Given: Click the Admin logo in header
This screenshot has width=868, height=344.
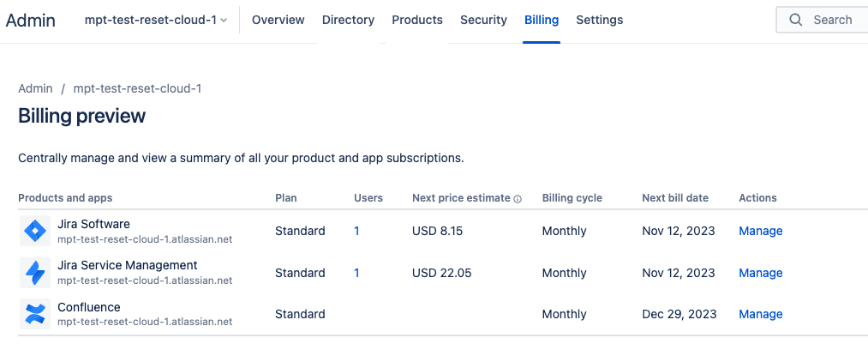Looking at the screenshot, I should pyautogui.click(x=31, y=20).
